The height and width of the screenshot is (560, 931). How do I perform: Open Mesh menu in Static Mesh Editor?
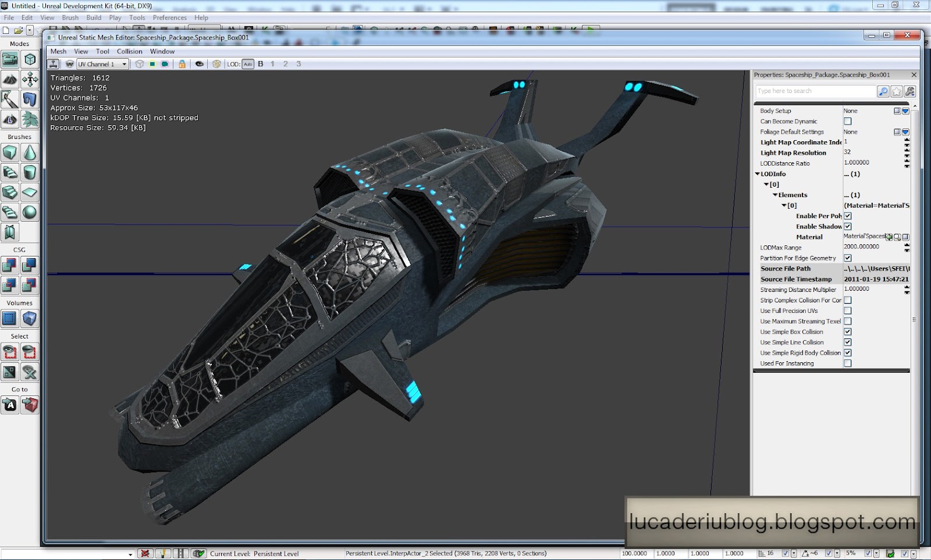coord(58,51)
